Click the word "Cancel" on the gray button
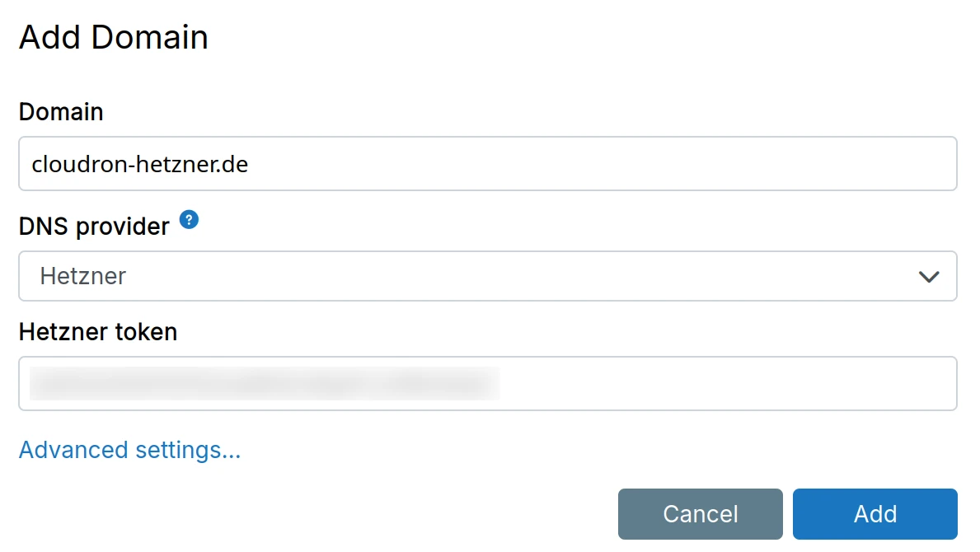Image resolution: width=980 pixels, height=552 pixels. 700,514
